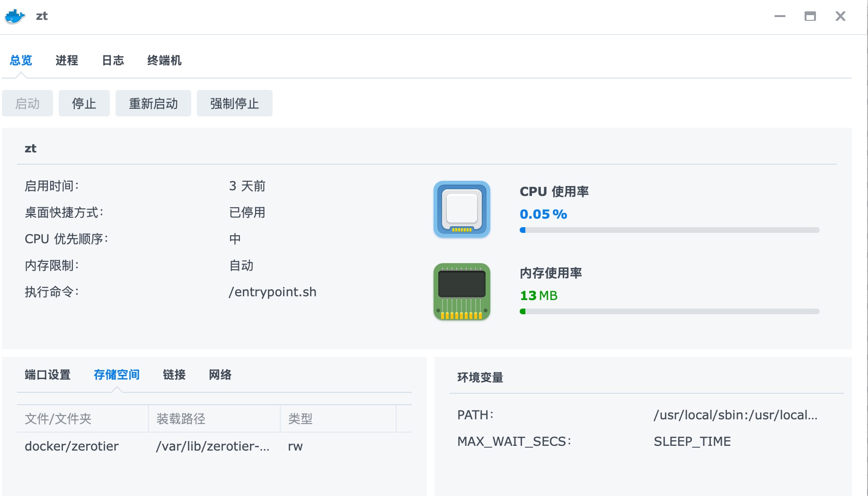The width and height of the screenshot is (868, 496).
Task: Click the rw type value
Action: (295, 446)
